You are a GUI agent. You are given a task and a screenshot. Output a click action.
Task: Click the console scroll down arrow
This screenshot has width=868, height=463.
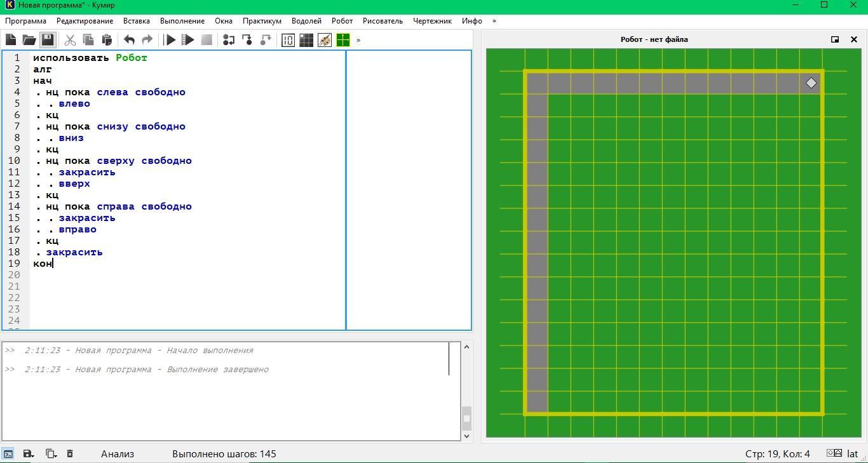coord(467,436)
